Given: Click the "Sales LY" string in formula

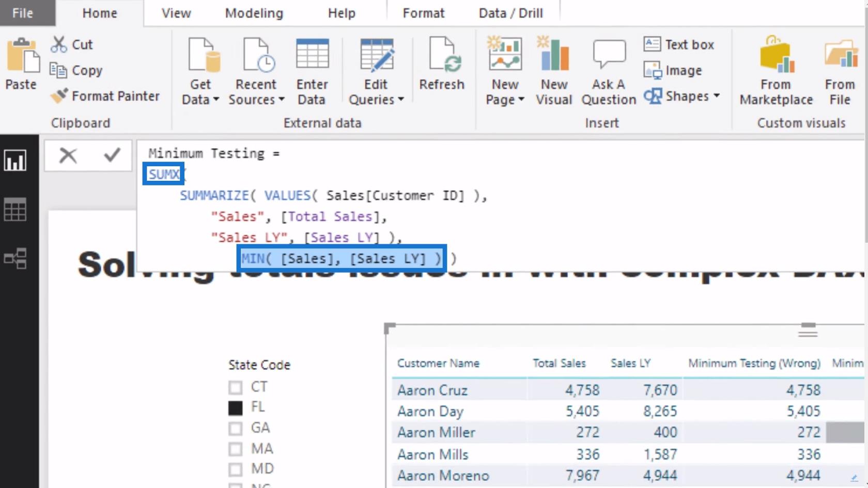Looking at the screenshot, I should [x=249, y=238].
